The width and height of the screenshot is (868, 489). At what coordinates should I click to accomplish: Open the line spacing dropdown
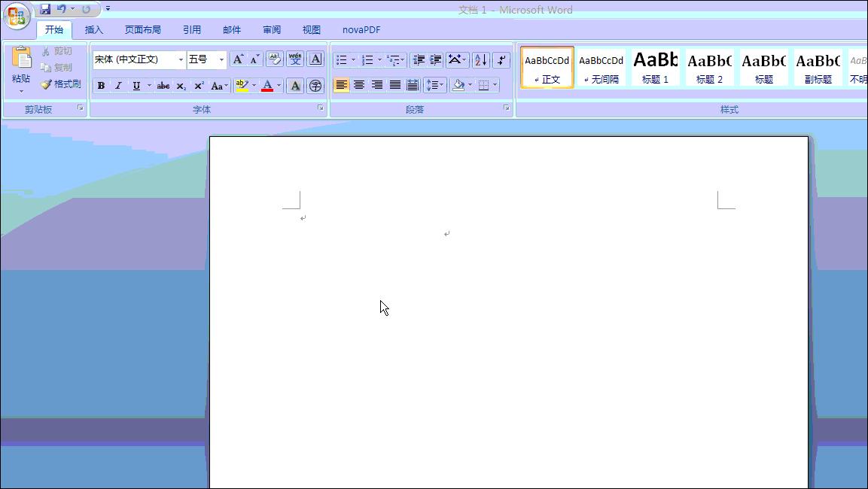tap(435, 85)
